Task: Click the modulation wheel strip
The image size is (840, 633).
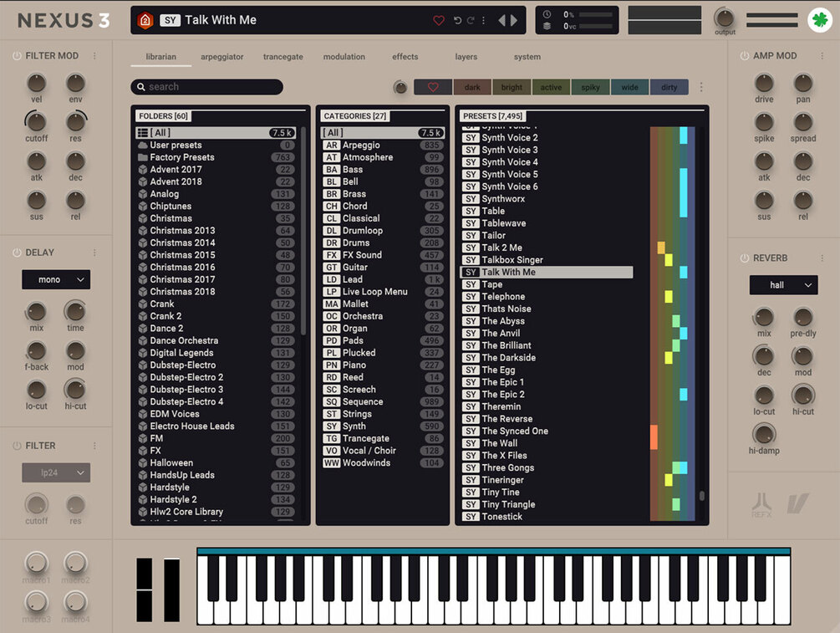Action: coord(171,590)
